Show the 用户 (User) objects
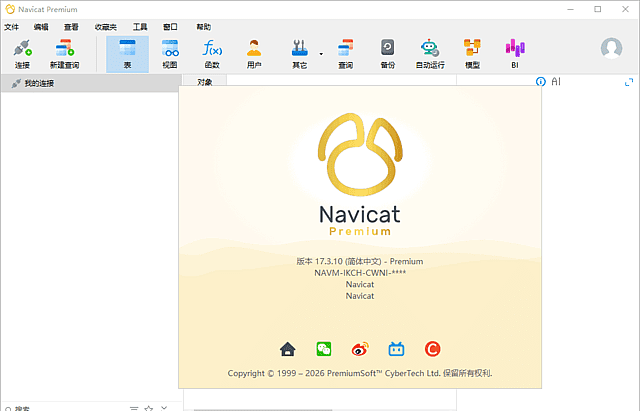The width and height of the screenshot is (640, 411). 254,54
